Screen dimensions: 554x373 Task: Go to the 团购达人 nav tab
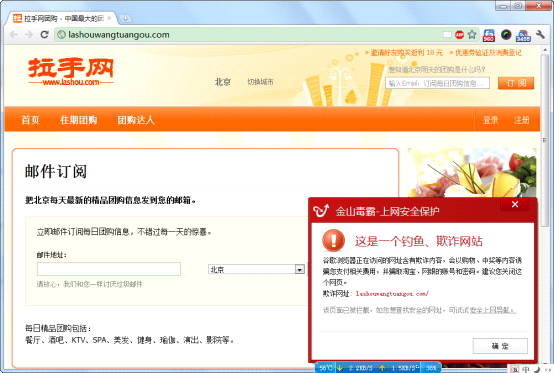click(x=136, y=120)
